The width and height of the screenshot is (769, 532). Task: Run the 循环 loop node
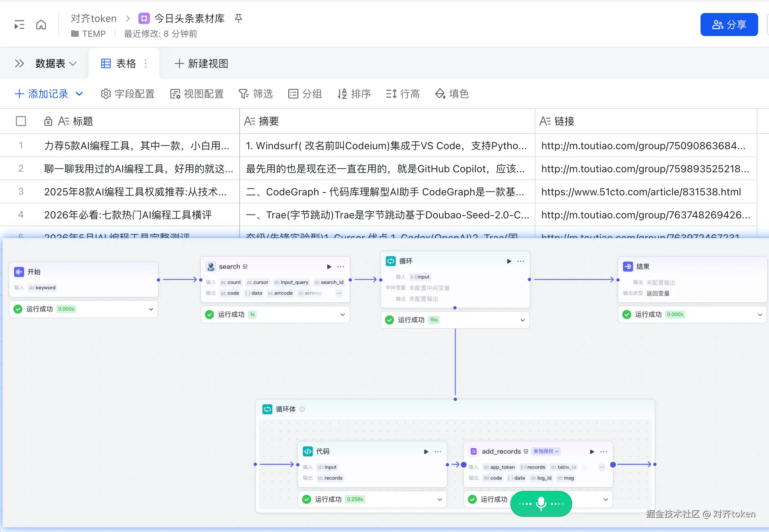click(509, 261)
